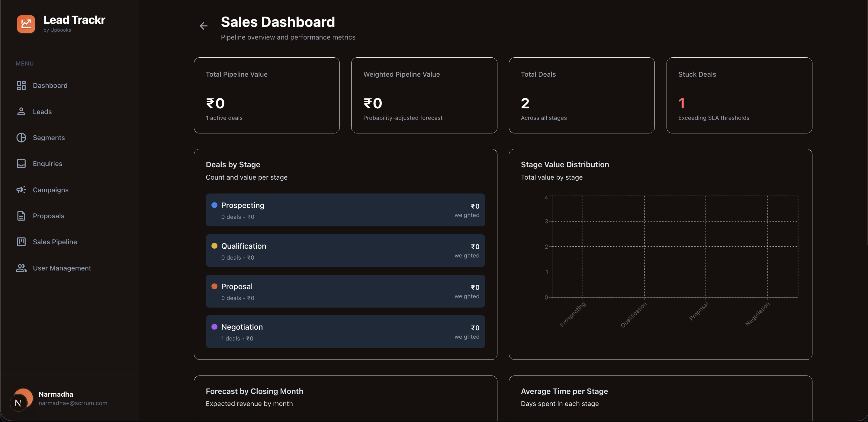This screenshot has width=868, height=422.
Task: Select the Campaigns menu entry
Action: coord(51,189)
